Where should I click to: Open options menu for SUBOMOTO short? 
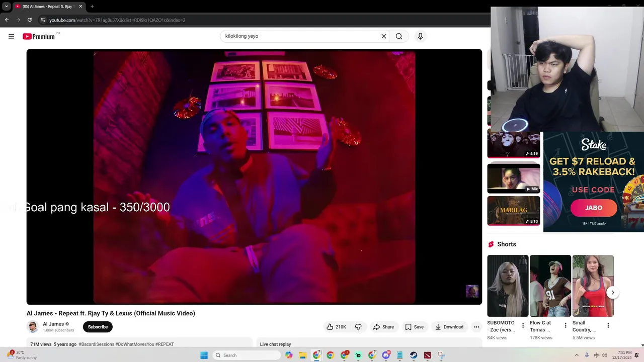(523, 325)
